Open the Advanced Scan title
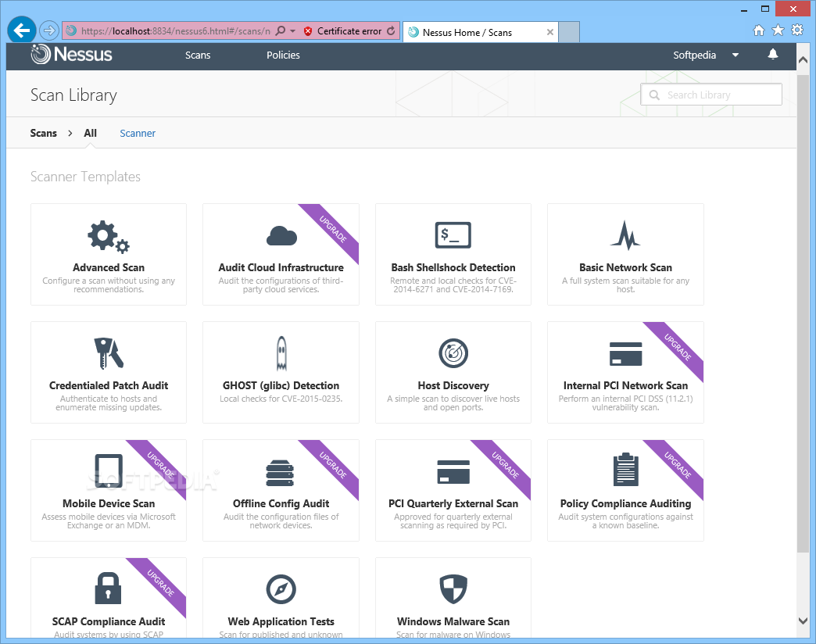This screenshot has height=644, width=816. pyautogui.click(x=108, y=267)
